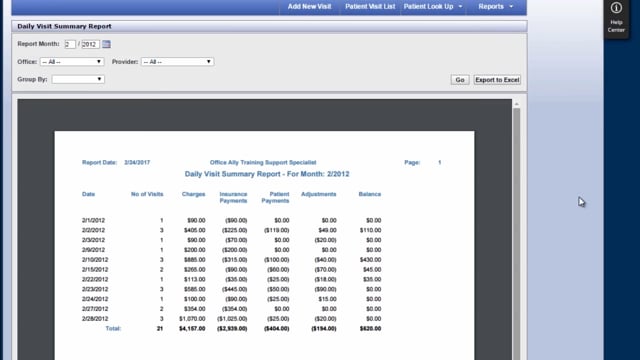The height and width of the screenshot is (360, 640).
Task: Click the Office Ally Training Support Specialist heading
Action: point(263,162)
